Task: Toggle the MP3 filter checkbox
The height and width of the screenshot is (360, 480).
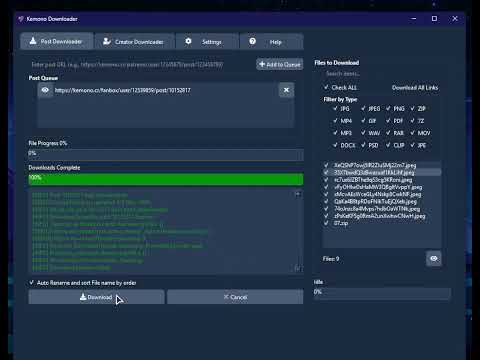Action: [x=335, y=133]
